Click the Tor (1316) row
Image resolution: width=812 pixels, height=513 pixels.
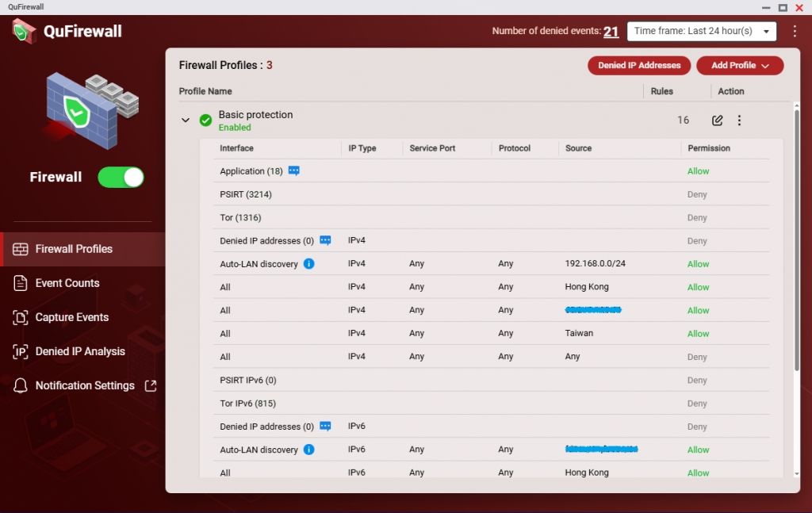[491, 217]
